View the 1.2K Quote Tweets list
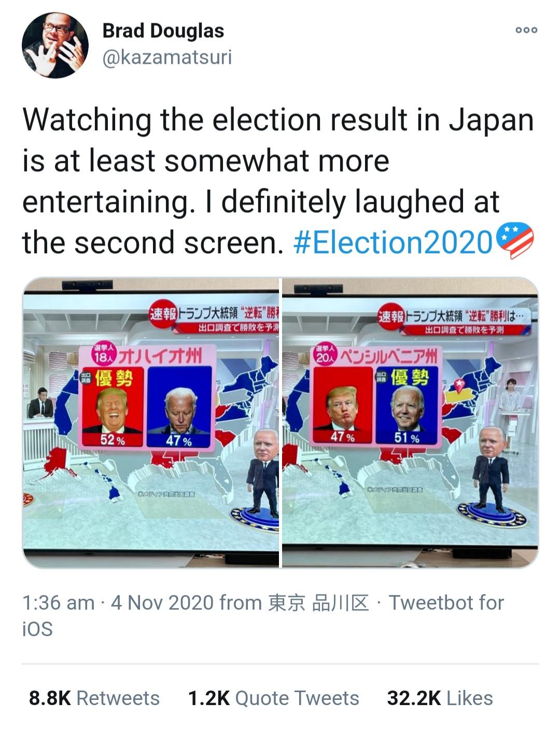The height and width of the screenshot is (731, 560). [273, 698]
